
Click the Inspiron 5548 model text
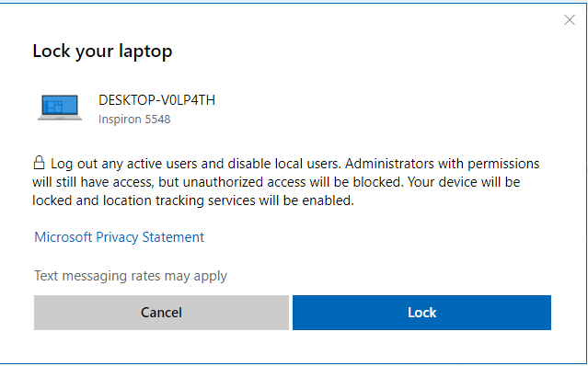pos(134,120)
